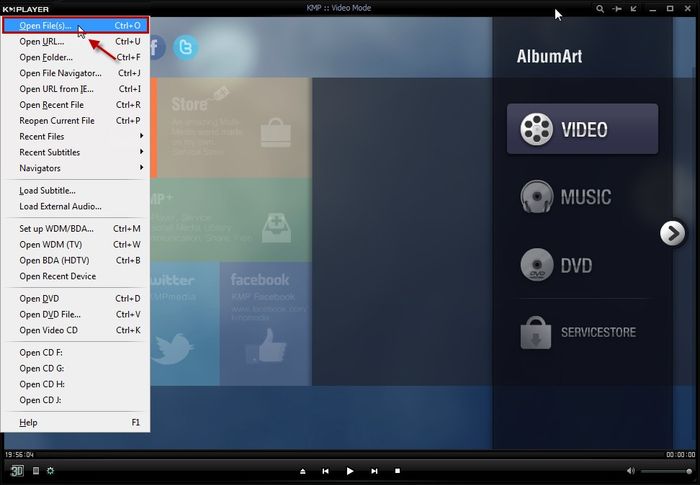Adjust the volume slider
This screenshot has height=485, width=700.
pos(667,471)
